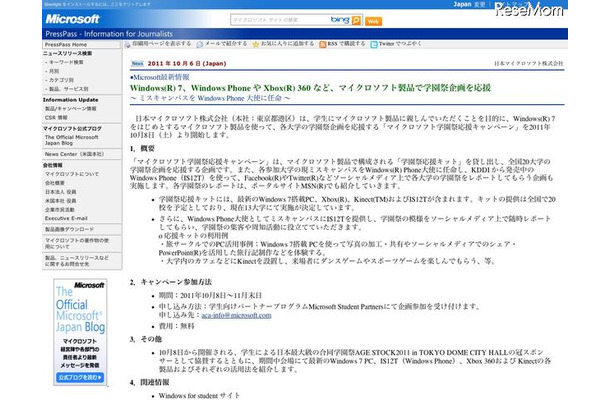610x400 pixels.
Task: Click the mail icon to share by email
Action: point(200,44)
